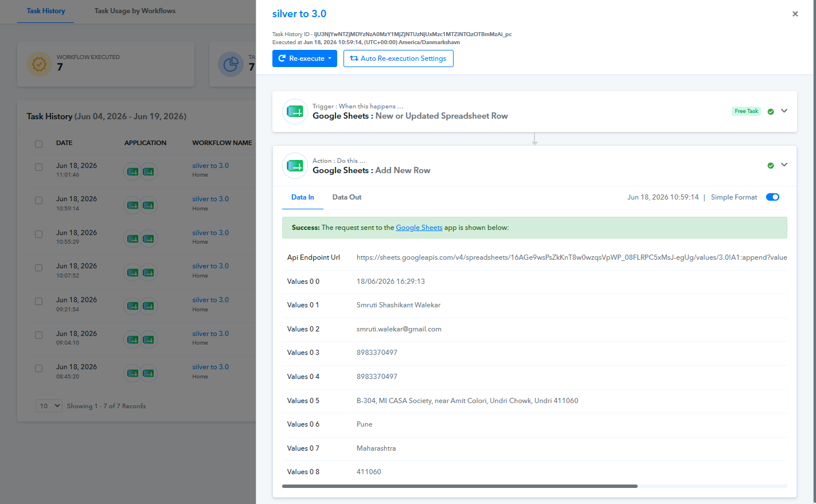
Task: Click the Free Task badge
Action: pyautogui.click(x=747, y=111)
